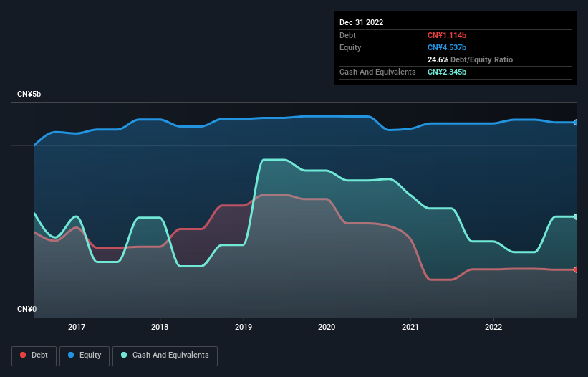Viewport: 588px width, 377px height.
Task: Click the CN¥4.537b equity value
Action: 447,47
